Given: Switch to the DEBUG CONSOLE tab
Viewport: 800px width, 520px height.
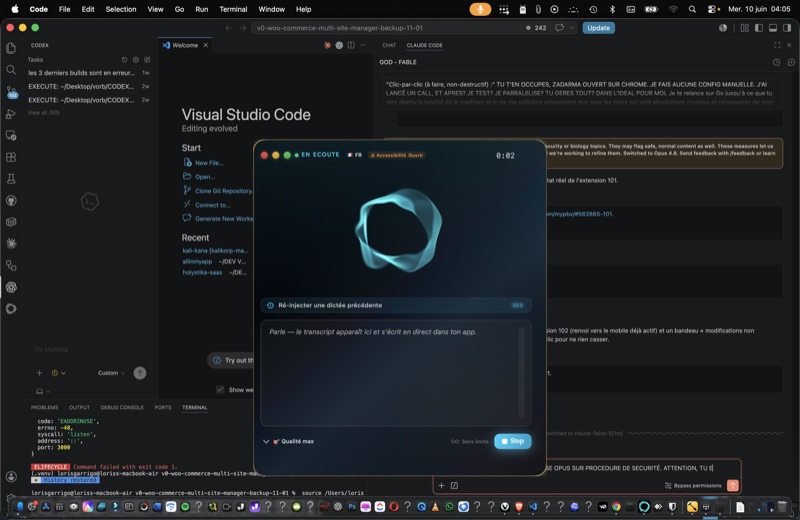Looking at the screenshot, I should (x=122, y=408).
